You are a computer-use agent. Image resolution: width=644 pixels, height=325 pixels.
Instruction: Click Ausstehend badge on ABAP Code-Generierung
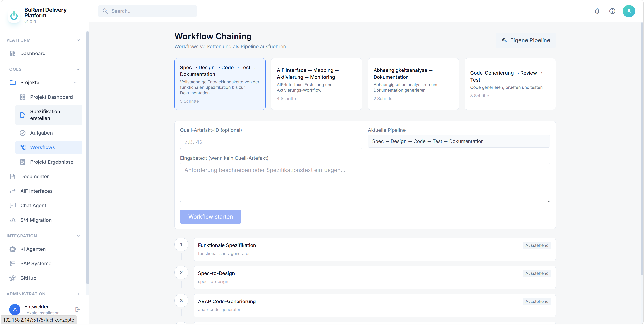tap(537, 301)
